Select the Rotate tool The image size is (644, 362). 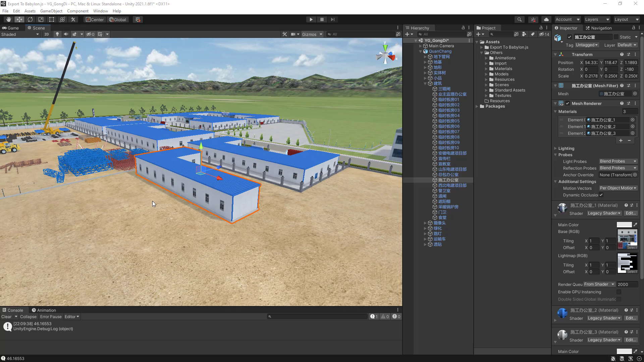tap(30, 19)
